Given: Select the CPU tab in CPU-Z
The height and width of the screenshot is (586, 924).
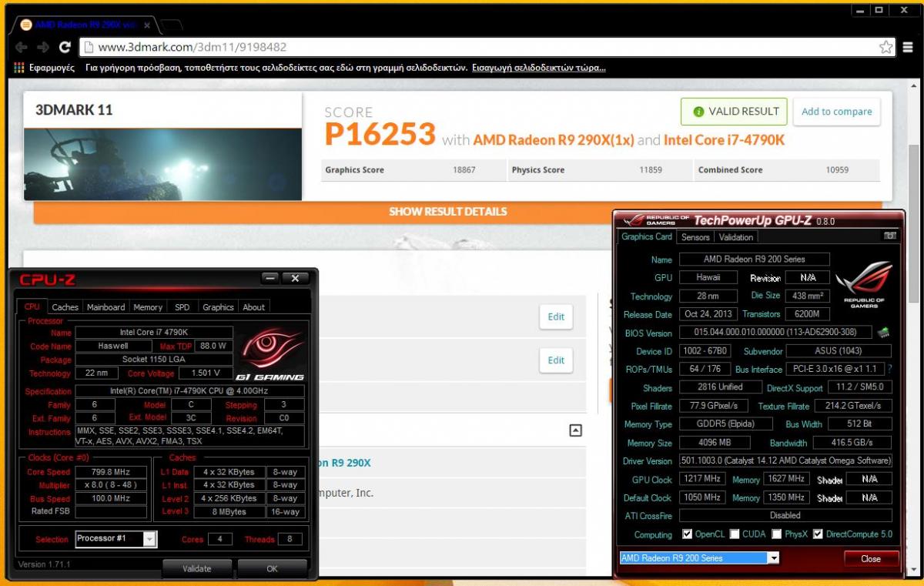Looking at the screenshot, I should pyautogui.click(x=32, y=306).
